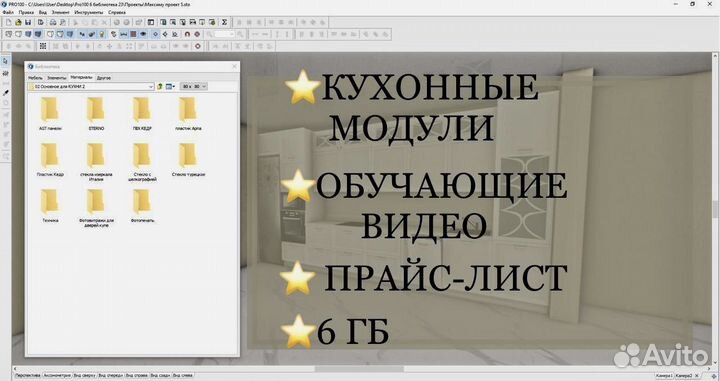Image resolution: width=720 pixels, height=381 pixels.
Task: Open the Элемент menu
Action: (61, 12)
